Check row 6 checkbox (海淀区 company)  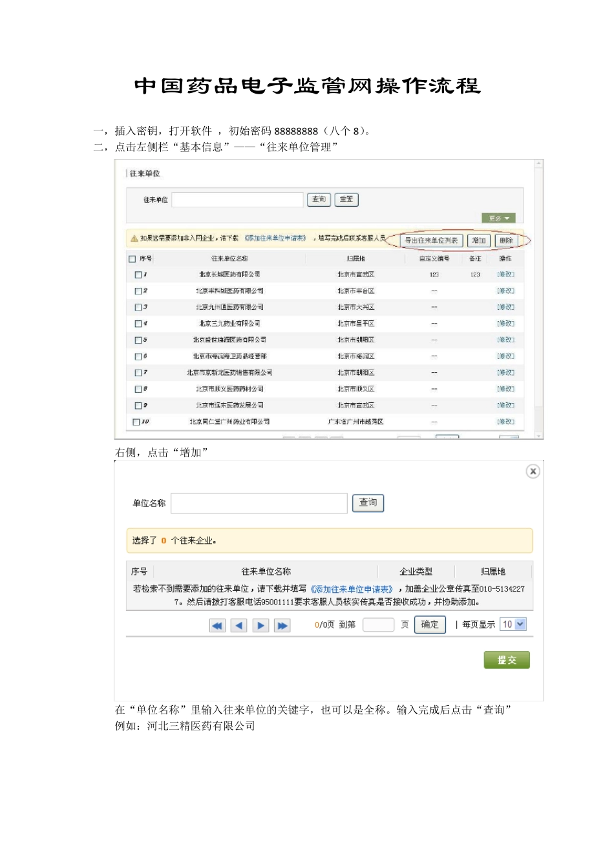click(x=138, y=356)
